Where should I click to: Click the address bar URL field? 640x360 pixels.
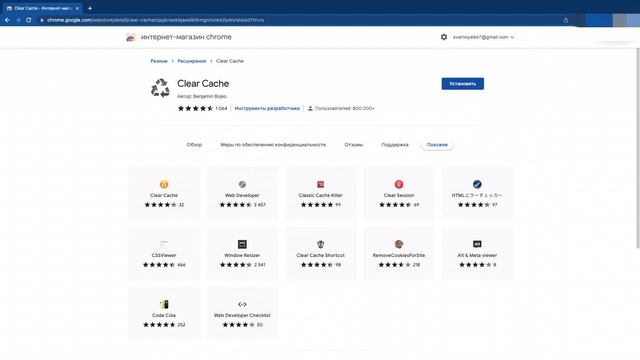(x=302, y=20)
